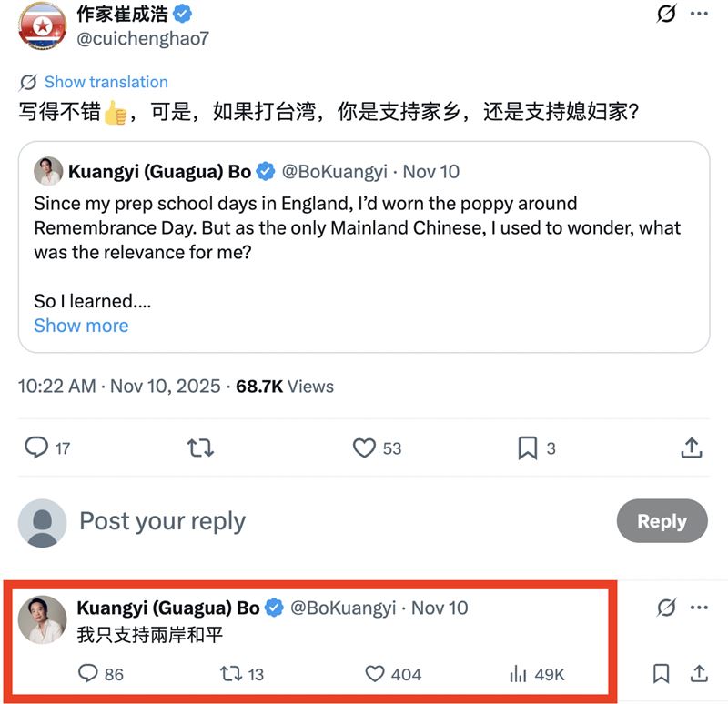The width and height of the screenshot is (728, 704).
Task: Bookmark Kuangyi Bo's reply
Action: click(x=662, y=673)
